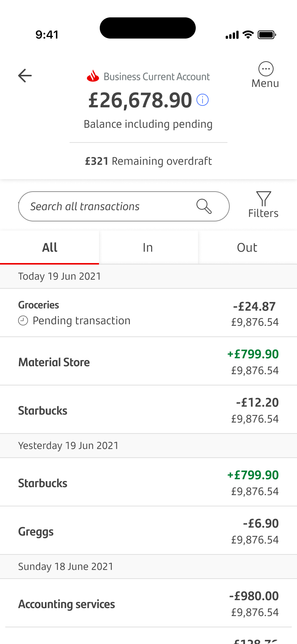Switch to the All tab
The image size is (297, 644).
click(x=49, y=248)
